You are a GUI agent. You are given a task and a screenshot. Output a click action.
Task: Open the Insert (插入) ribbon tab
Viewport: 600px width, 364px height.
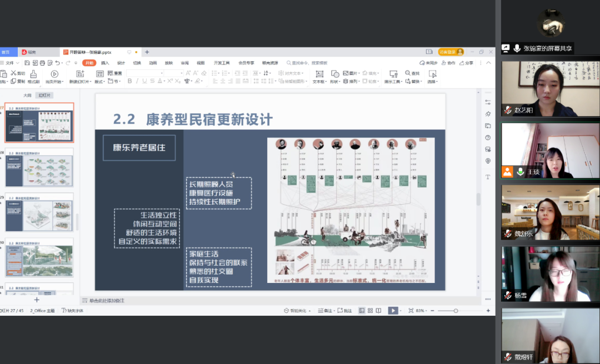(105, 63)
